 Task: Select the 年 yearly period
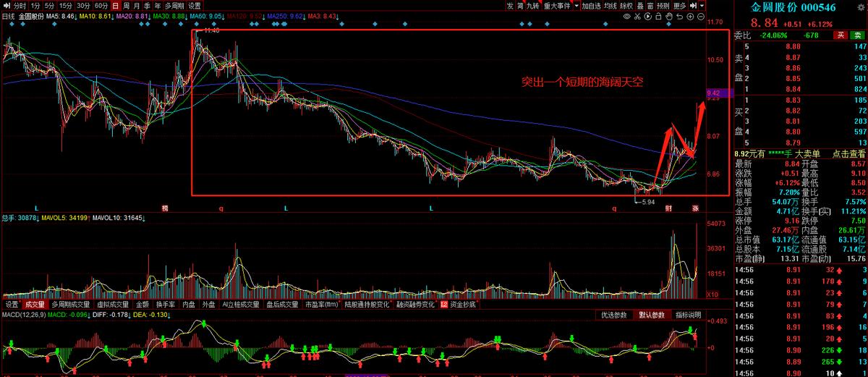(157, 6)
